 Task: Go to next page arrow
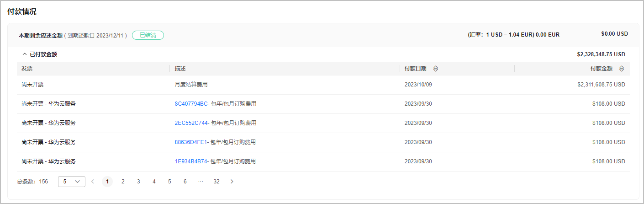pyautogui.click(x=232, y=182)
